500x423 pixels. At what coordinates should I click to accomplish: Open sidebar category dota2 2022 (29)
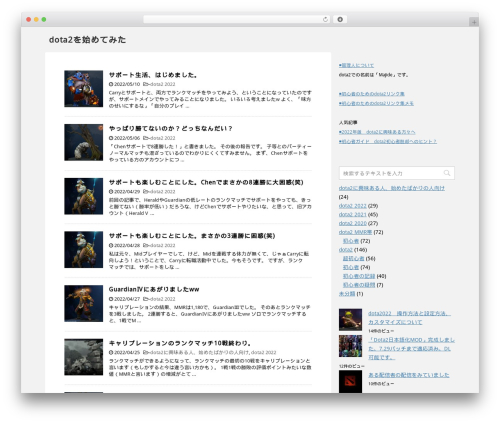[x=353, y=206]
